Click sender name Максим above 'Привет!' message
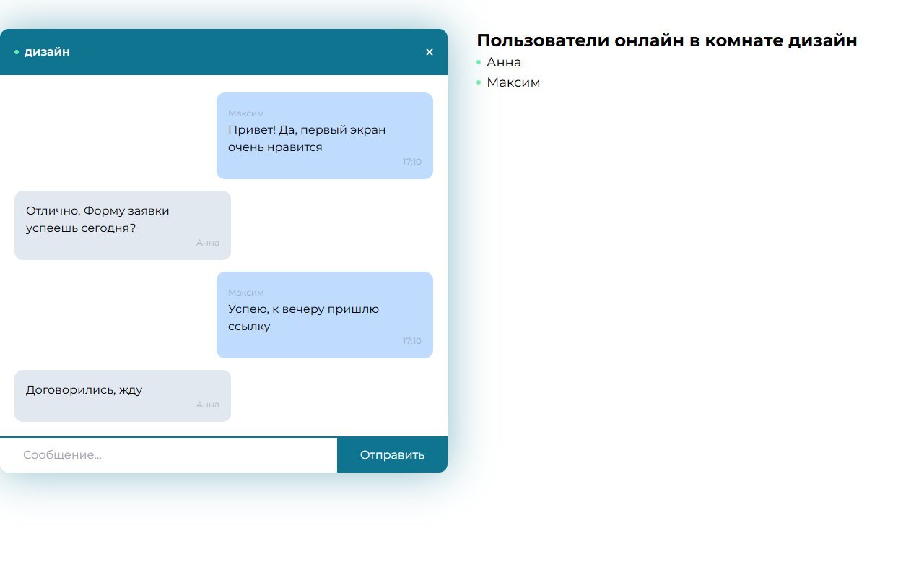Screen dimensions: 924x578 pyautogui.click(x=246, y=113)
